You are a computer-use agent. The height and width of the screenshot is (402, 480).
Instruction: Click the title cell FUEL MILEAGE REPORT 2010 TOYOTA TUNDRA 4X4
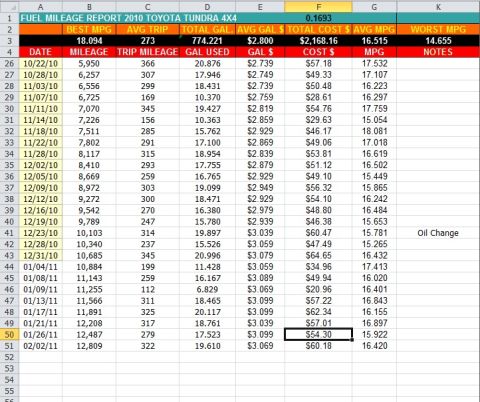129,18
